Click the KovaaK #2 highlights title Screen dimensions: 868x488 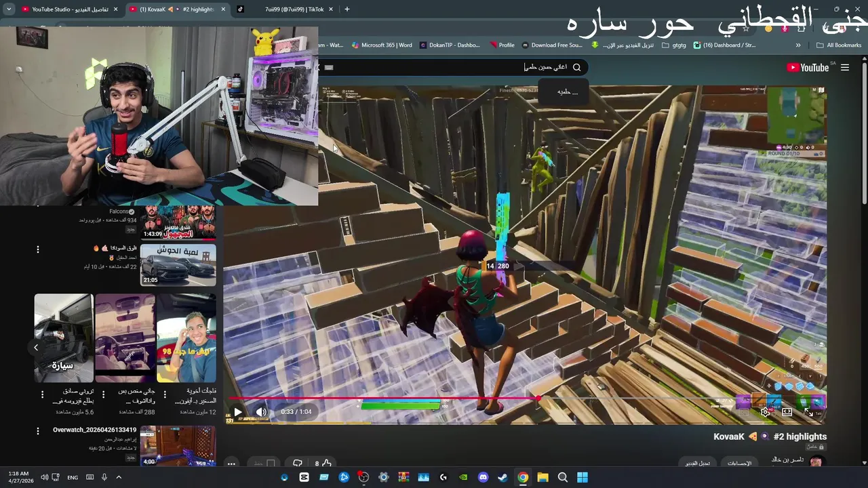coord(770,436)
